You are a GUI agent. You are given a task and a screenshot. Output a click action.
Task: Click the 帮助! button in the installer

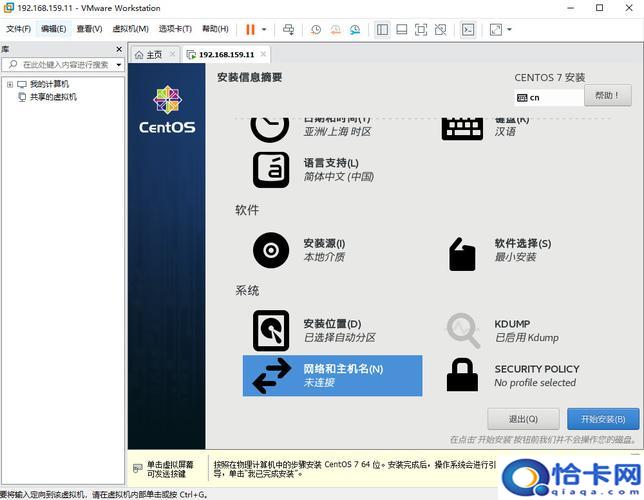click(x=607, y=96)
